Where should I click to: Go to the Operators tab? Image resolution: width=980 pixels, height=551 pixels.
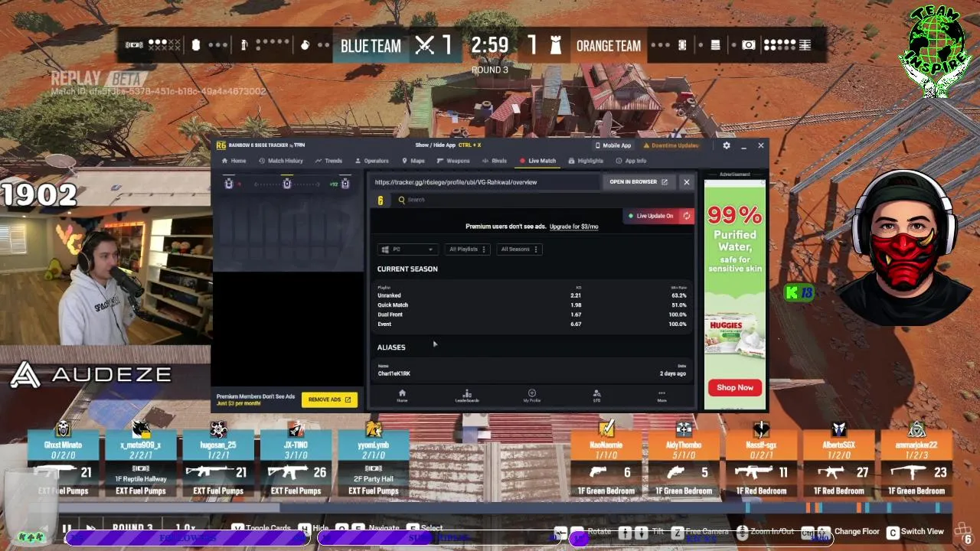tap(372, 161)
